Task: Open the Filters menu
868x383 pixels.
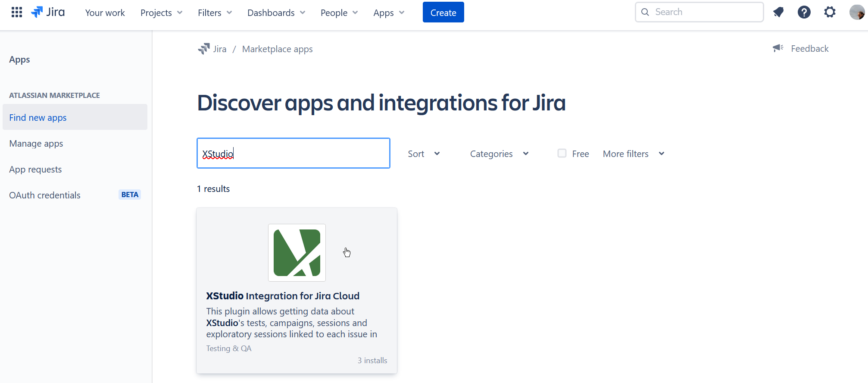Action: point(215,13)
